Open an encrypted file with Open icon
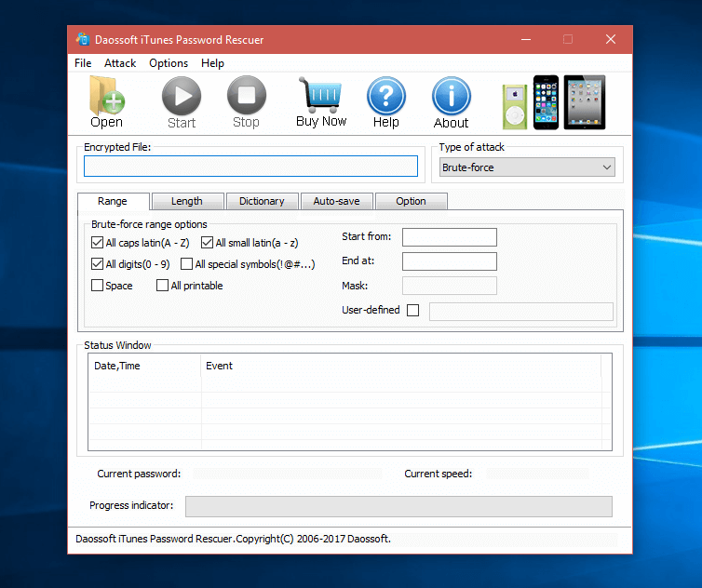This screenshot has width=702, height=588. click(107, 102)
